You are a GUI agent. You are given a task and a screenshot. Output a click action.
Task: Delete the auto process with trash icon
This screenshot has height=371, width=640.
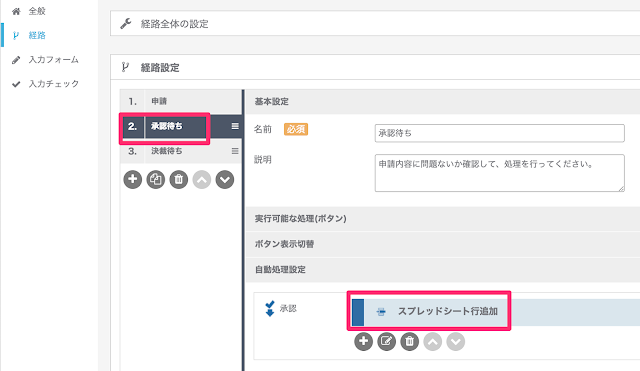click(410, 341)
